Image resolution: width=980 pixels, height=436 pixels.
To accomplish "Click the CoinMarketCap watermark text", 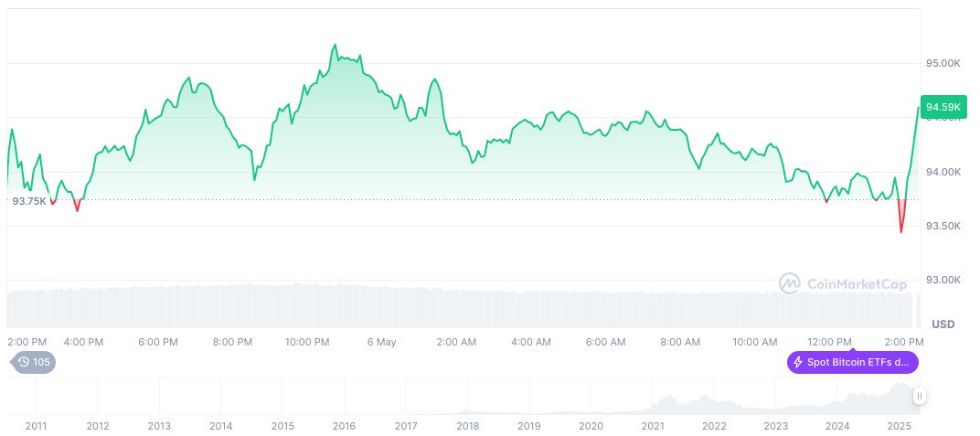I will point(857,284).
